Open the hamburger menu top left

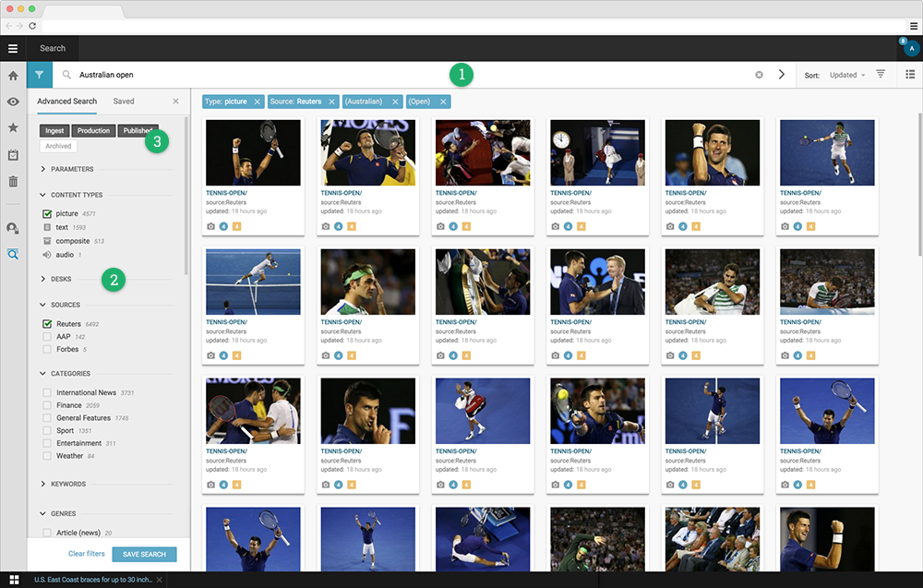click(14, 48)
